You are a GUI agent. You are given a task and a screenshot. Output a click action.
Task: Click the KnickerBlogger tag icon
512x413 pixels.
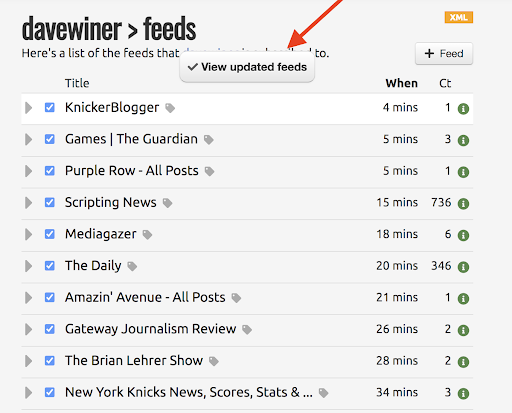coord(170,108)
